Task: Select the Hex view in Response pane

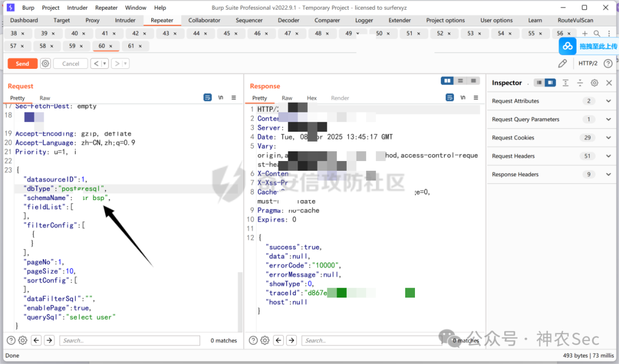Action: click(x=312, y=98)
